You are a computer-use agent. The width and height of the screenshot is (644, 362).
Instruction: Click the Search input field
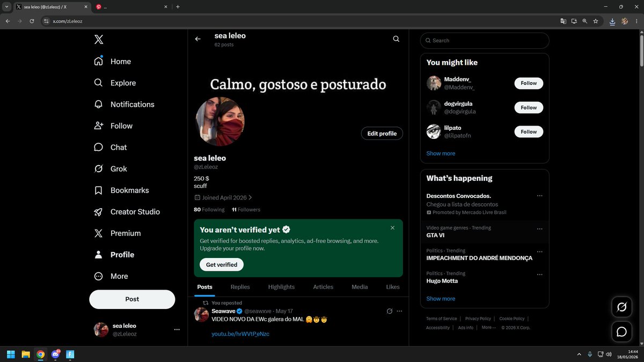(x=485, y=41)
